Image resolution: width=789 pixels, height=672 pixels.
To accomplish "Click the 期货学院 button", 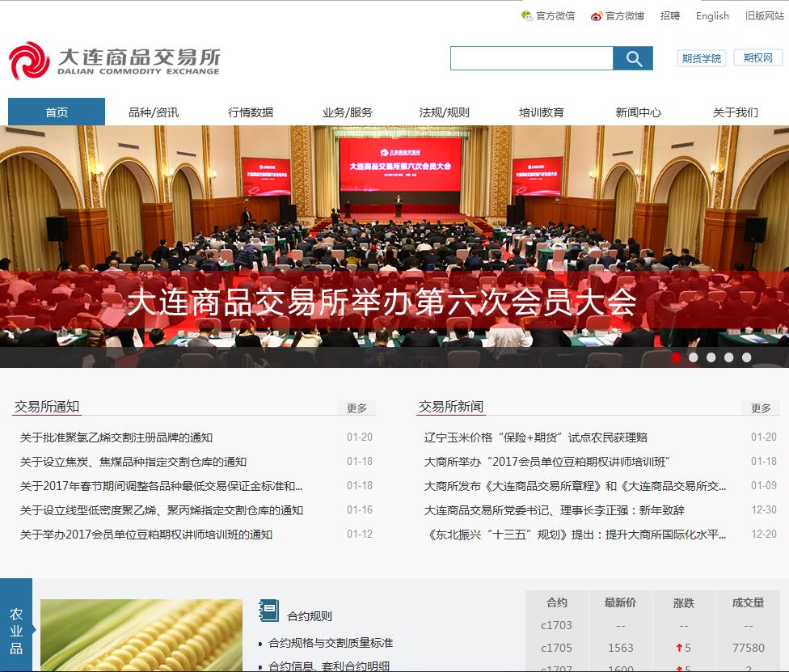I will click(x=702, y=58).
